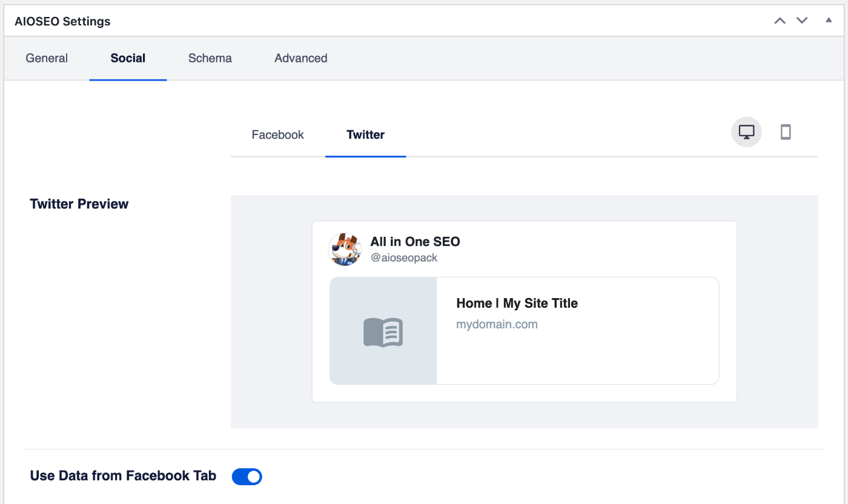Click mydomain.com in the preview card
This screenshot has height=504, width=848.
click(497, 324)
